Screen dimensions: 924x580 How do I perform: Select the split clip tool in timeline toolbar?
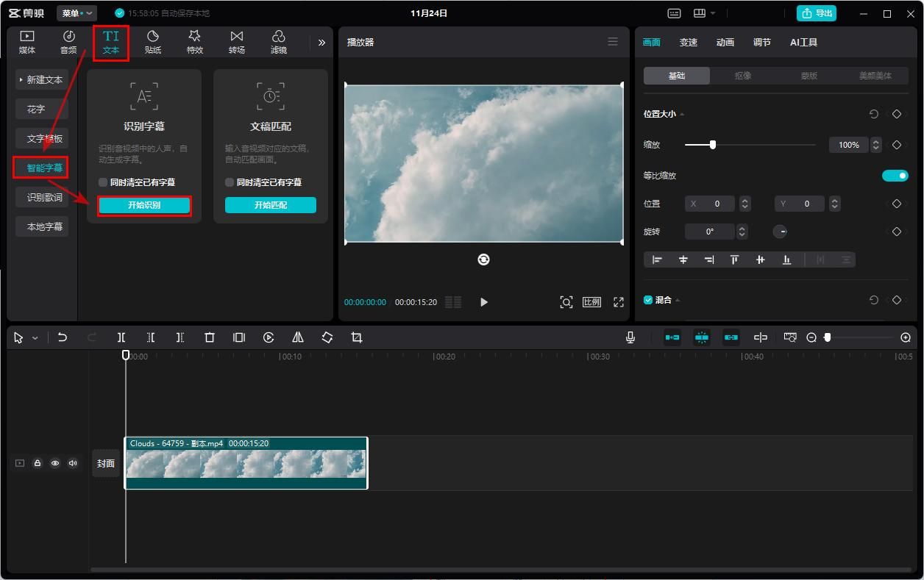point(121,337)
